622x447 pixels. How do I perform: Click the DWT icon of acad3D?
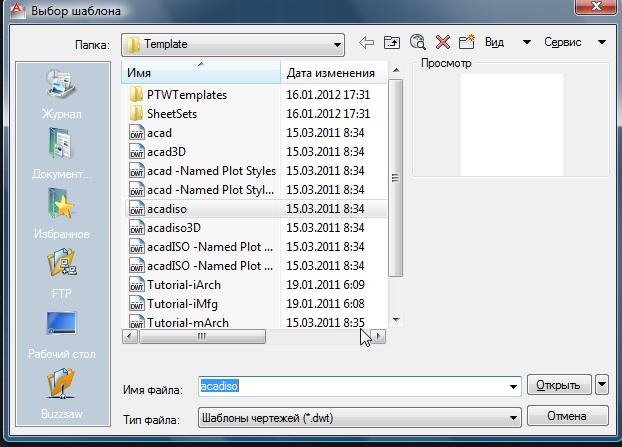137,152
